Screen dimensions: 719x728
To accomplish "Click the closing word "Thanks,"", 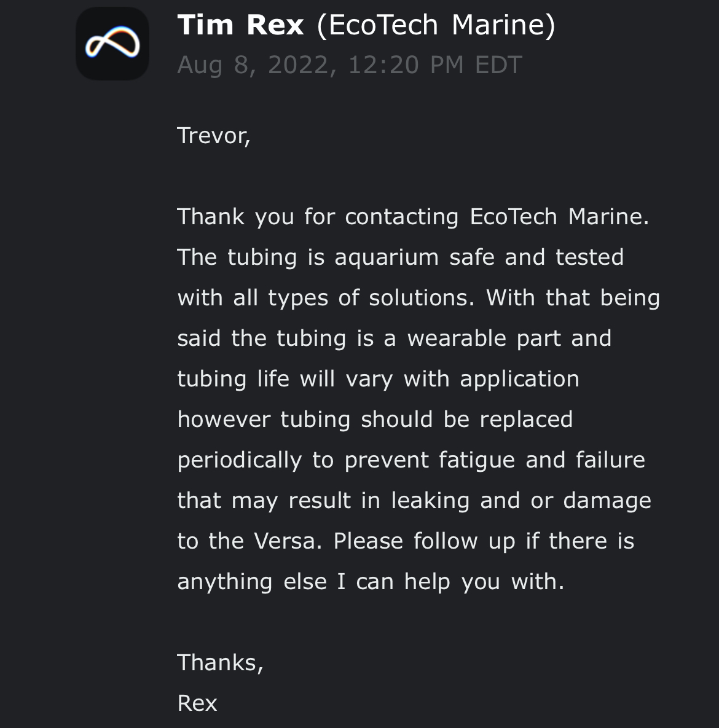I will pos(220,662).
